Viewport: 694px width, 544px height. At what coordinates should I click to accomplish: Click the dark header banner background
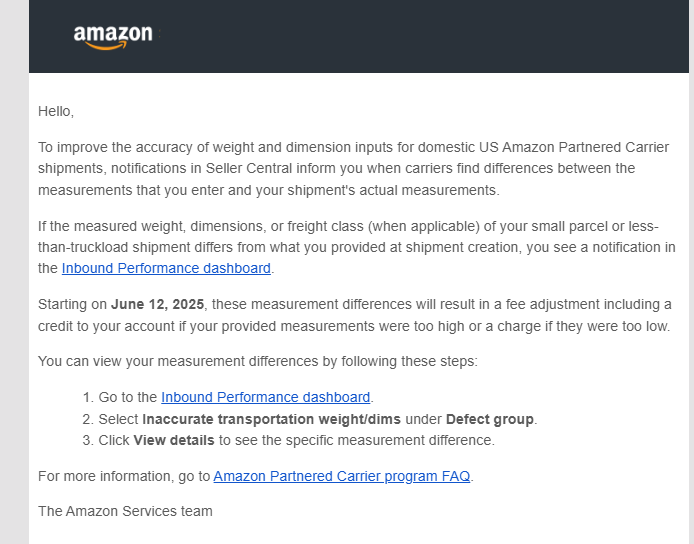click(398, 36)
